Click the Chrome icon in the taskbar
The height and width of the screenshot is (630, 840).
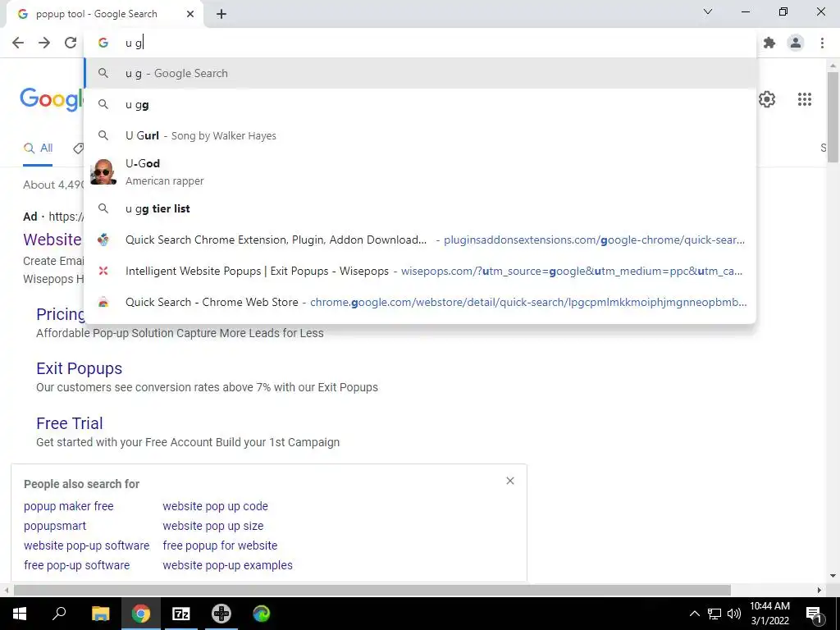[141, 614]
